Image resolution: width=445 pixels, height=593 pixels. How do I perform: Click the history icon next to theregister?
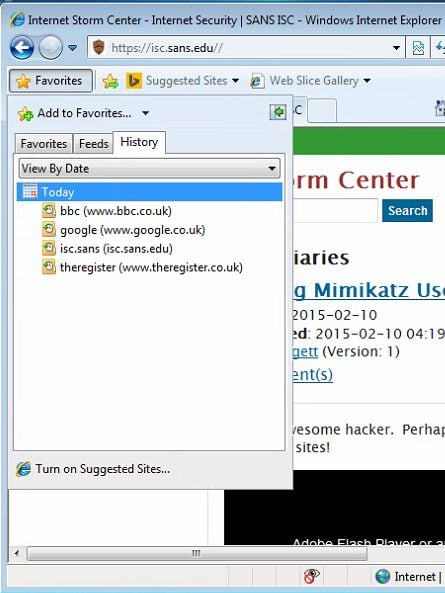pyautogui.click(x=49, y=267)
